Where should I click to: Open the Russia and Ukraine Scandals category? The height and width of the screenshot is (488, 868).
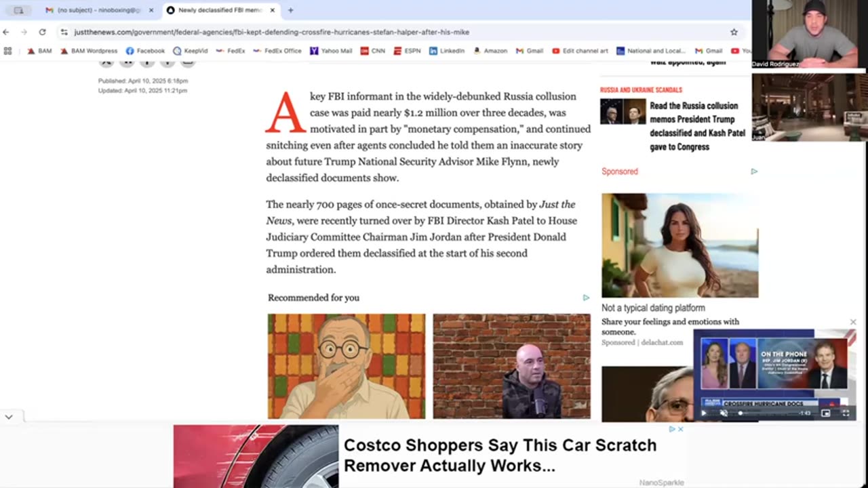(x=641, y=89)
